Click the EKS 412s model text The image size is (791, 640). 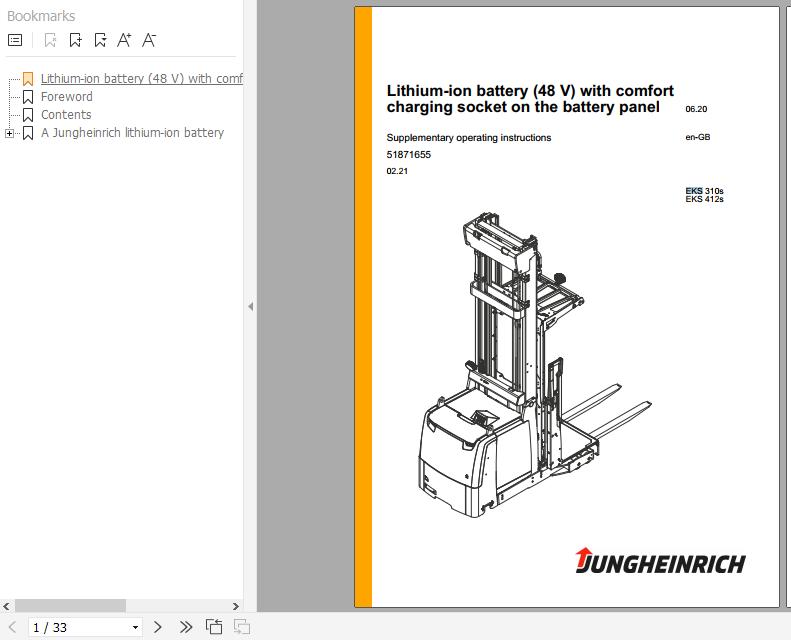pos(704,199)
